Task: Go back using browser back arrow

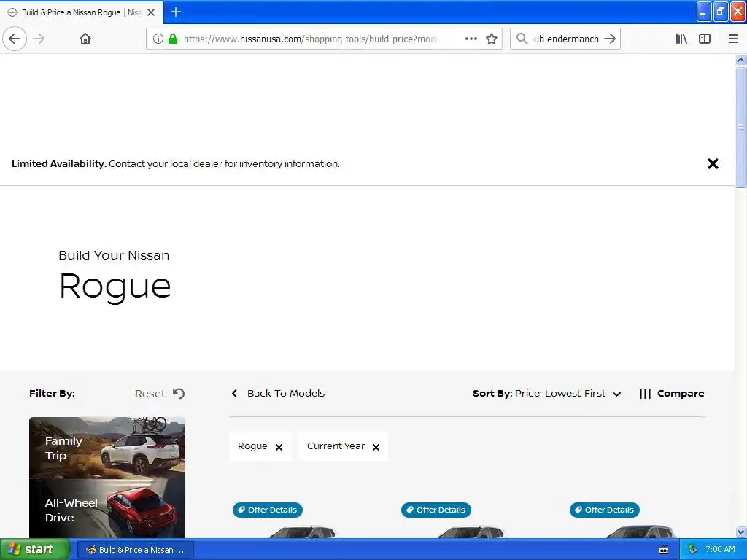Action: pyautogui.click(x=15, y=39)
